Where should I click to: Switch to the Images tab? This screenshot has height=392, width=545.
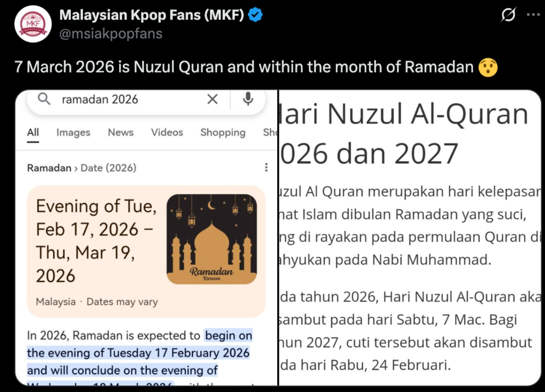[x=73, y=132]
